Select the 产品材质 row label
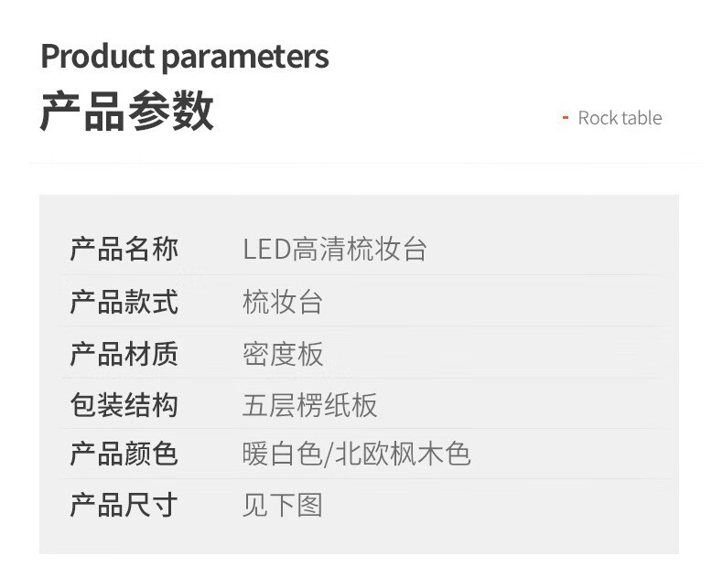This screenshot has height=588, width=723. 124,354
